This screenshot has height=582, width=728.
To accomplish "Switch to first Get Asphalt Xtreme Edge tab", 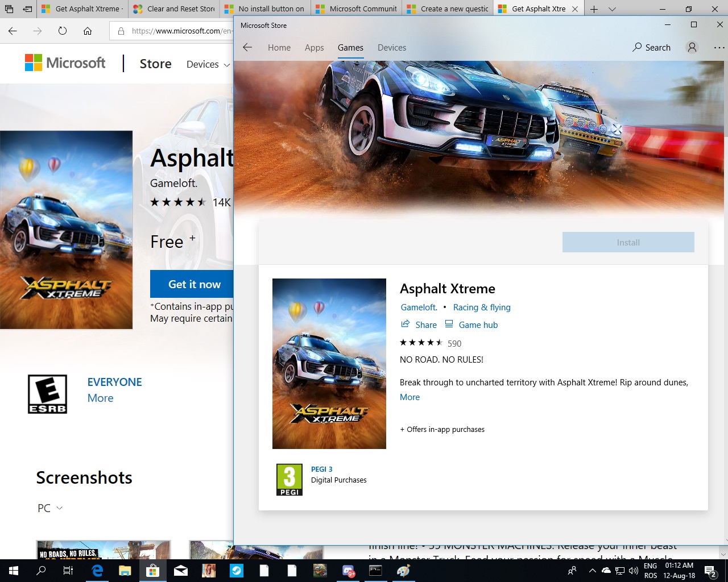I will pyautogui.click(x=83, y=9).
